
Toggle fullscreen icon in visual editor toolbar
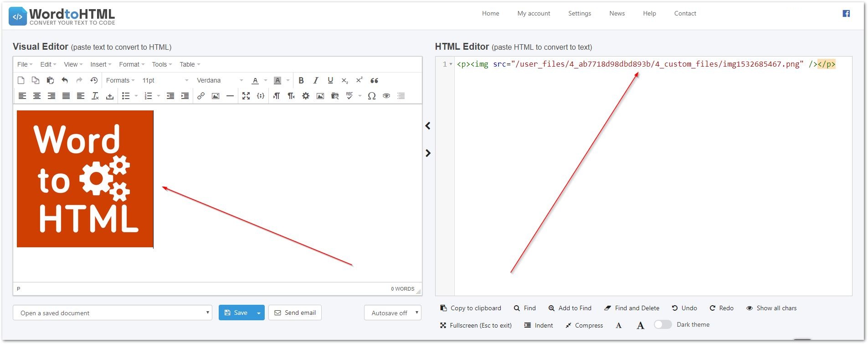[246, 96]
